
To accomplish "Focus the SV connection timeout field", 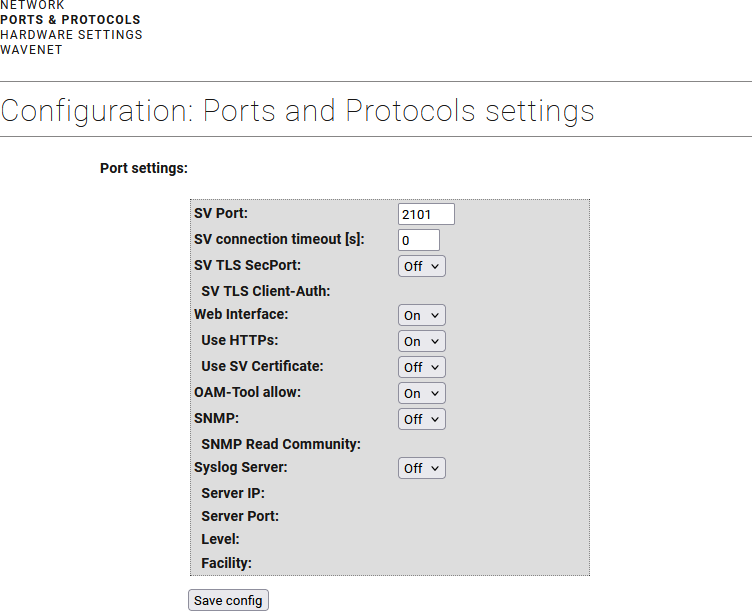I will [x=419, y=240].
